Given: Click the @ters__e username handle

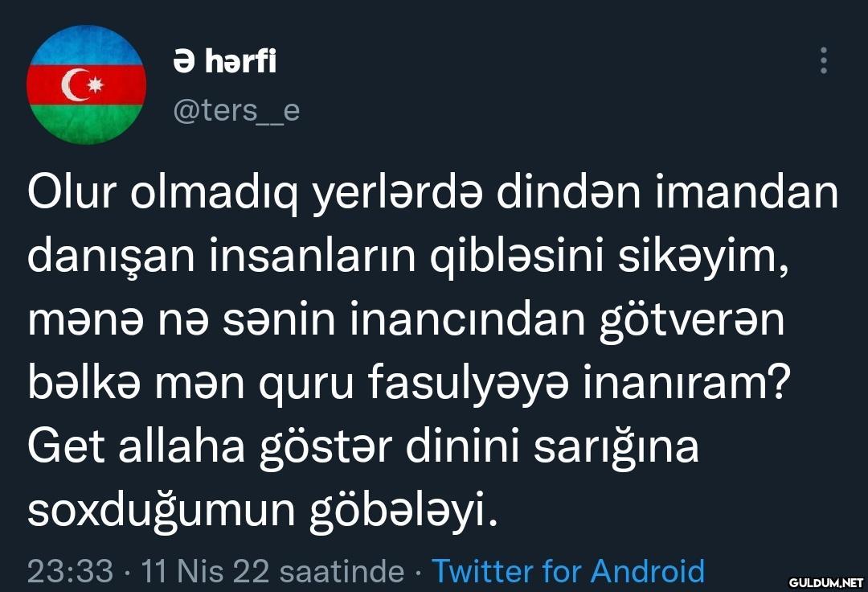Looking at the screenshot, I should [x=236, y=109].
